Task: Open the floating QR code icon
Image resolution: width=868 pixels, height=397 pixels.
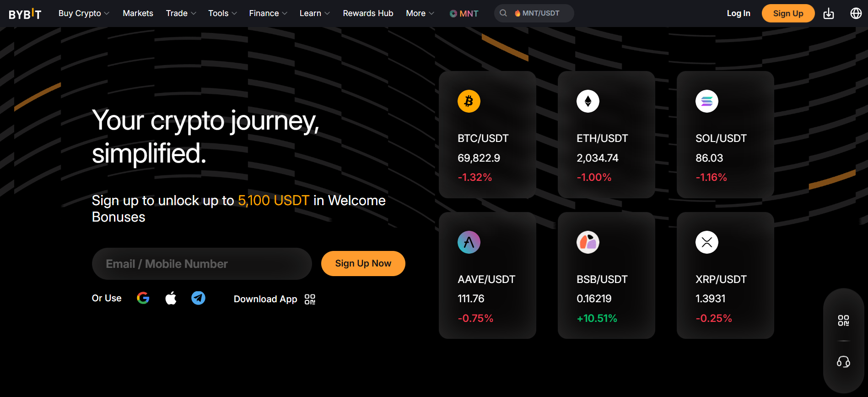Action: [843, 321]
